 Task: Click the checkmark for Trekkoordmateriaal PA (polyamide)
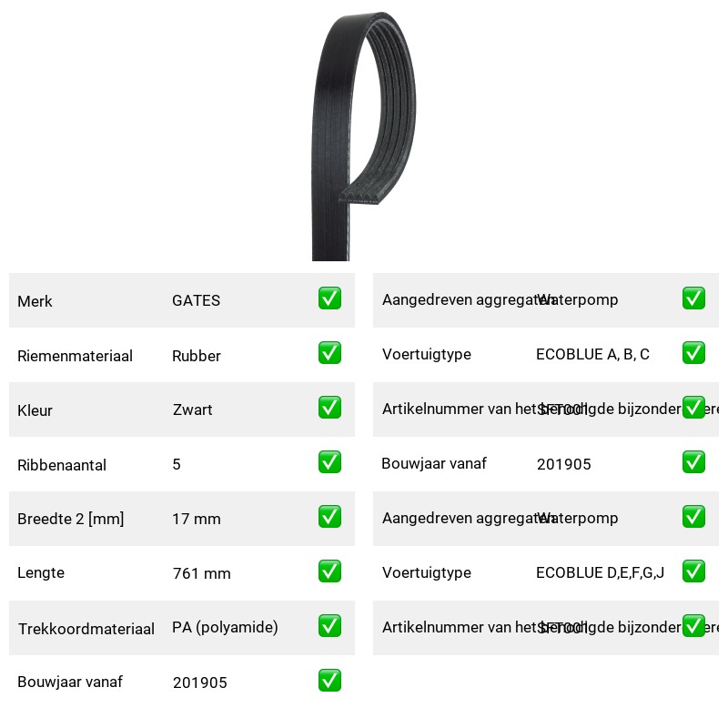329,626
